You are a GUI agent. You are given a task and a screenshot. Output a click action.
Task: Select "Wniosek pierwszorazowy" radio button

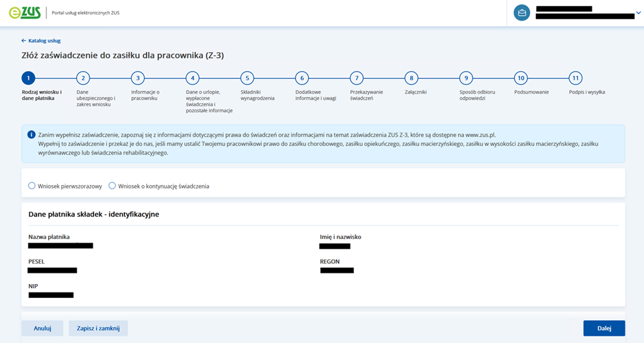[32, 186]
